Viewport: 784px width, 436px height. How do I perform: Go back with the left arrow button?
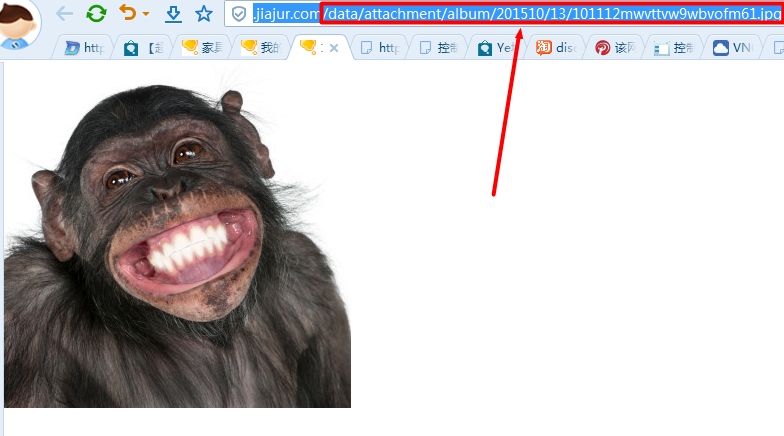[x=64, y=14]
